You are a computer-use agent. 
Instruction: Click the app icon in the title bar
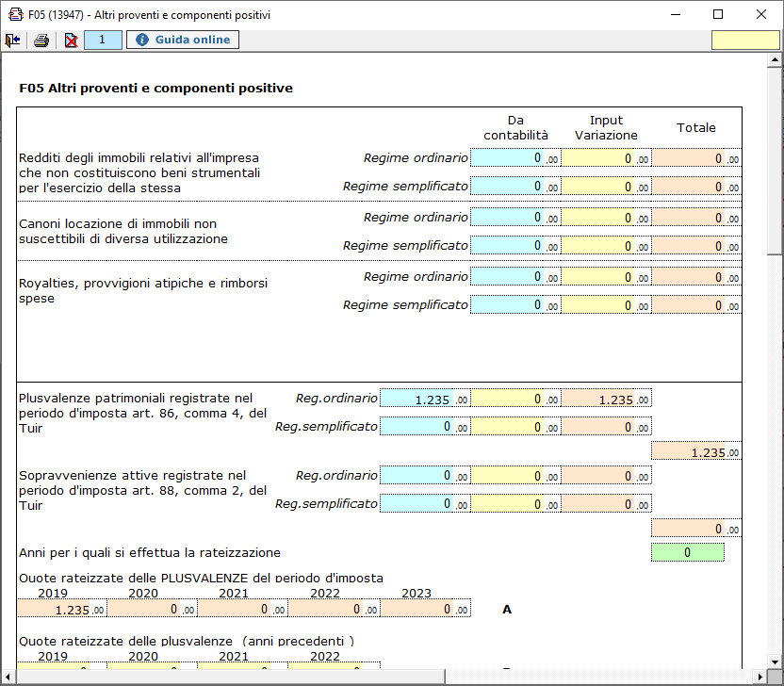pos(15,14)
